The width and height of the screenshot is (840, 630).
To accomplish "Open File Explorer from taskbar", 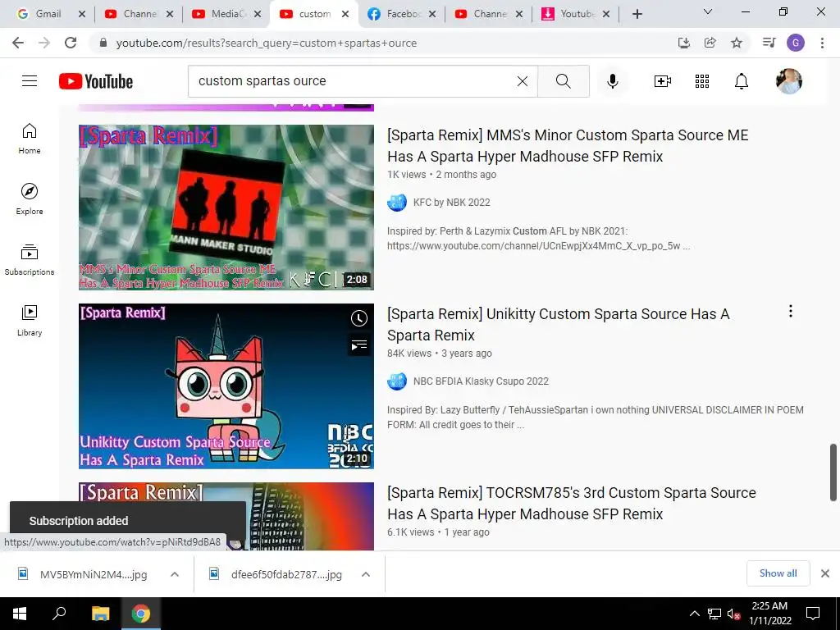I will pos(100,614).
